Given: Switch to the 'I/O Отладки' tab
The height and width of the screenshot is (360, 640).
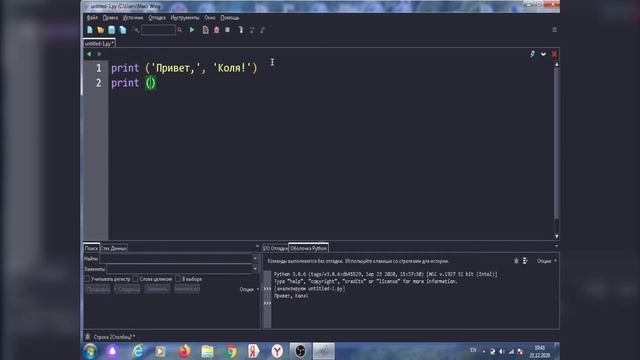Looking at the screenshot, I should [x=275, y=248].
